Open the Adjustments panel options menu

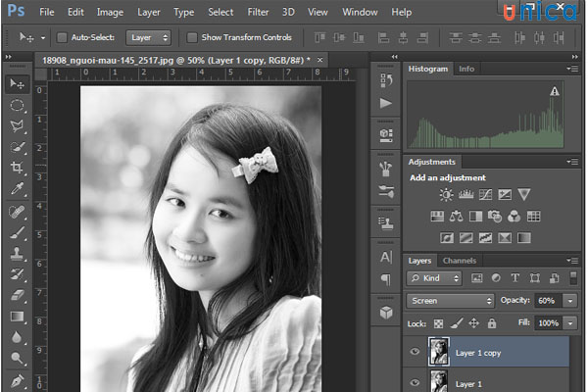[x=572, y=162]
